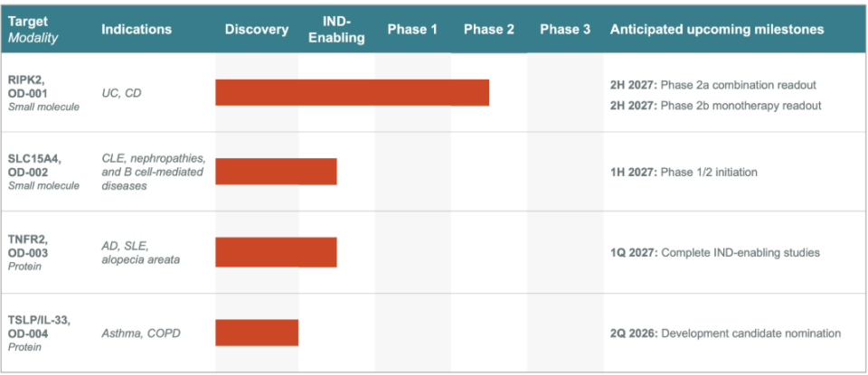Click the OD-001 red progress bar

tap(352, 92)
